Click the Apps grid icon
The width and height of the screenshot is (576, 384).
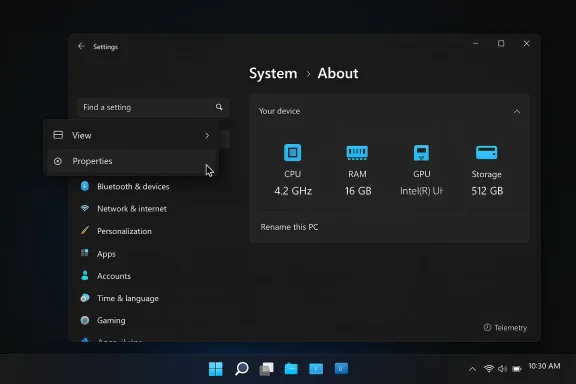[x=84, y=253]
